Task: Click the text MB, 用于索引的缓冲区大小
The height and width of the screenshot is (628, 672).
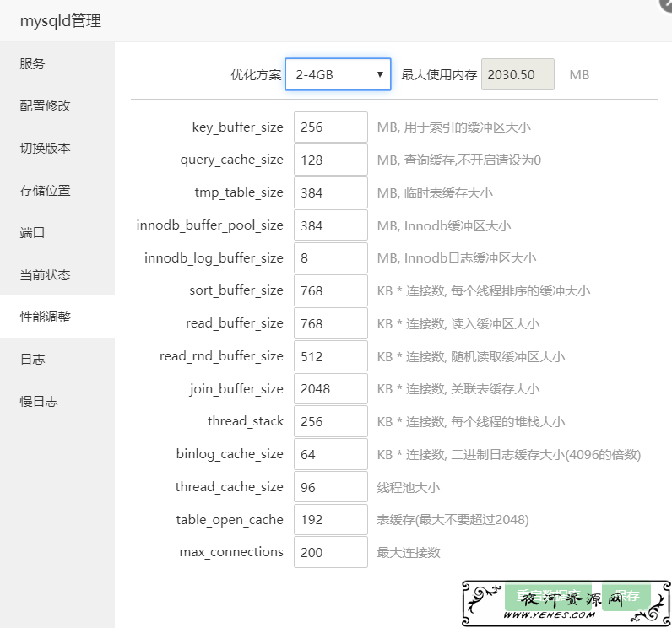Action: [454, 127]
